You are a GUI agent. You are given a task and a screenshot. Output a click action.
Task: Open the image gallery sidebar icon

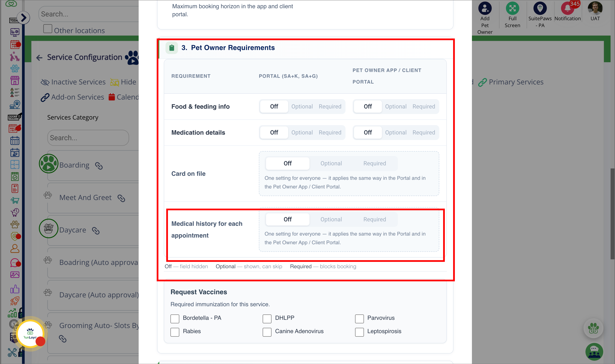click(15, 275)
